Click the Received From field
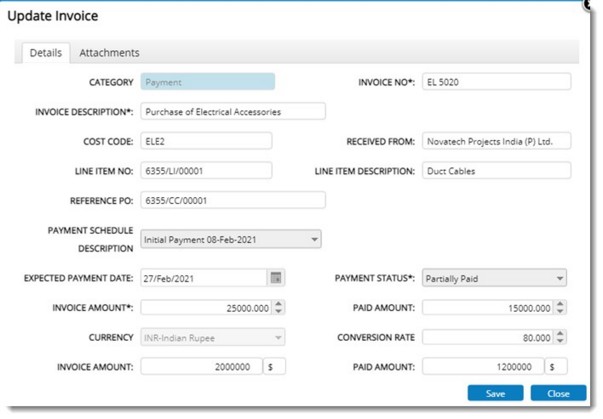This screenshot has width=603, height=419. point(495,141)
